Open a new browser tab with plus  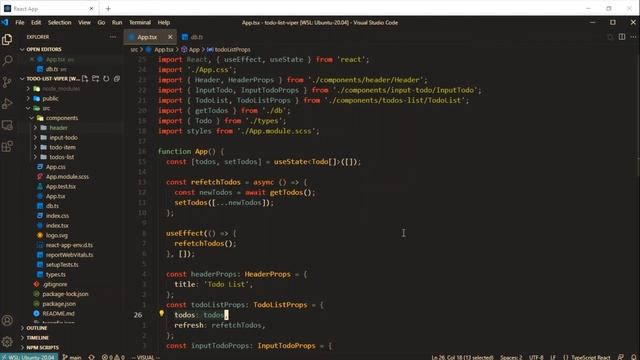coord(108,8)
